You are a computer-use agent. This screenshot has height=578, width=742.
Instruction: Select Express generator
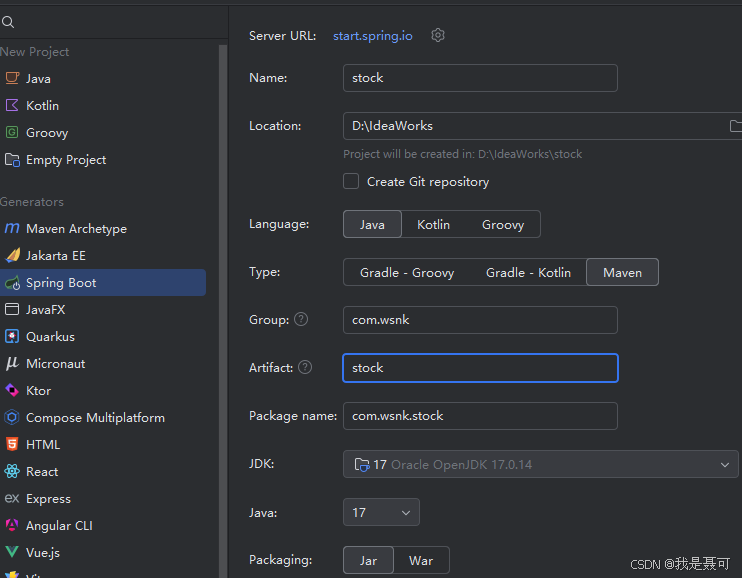click(x=103, y=498)
